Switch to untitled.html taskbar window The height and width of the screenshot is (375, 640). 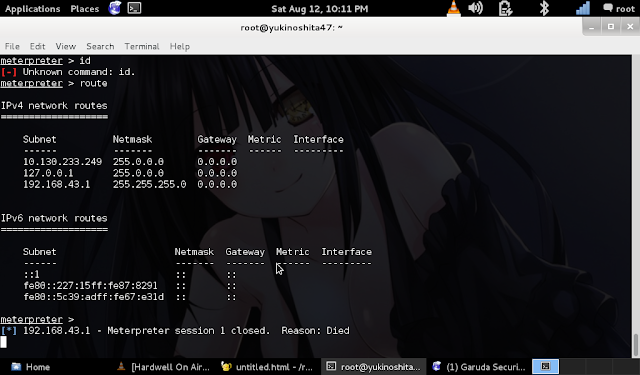click(267, 367)
